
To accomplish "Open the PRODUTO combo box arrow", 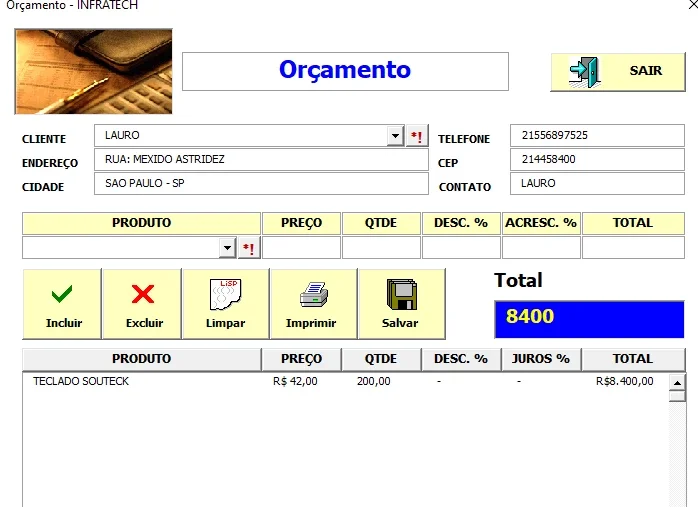I will (227, 248).
